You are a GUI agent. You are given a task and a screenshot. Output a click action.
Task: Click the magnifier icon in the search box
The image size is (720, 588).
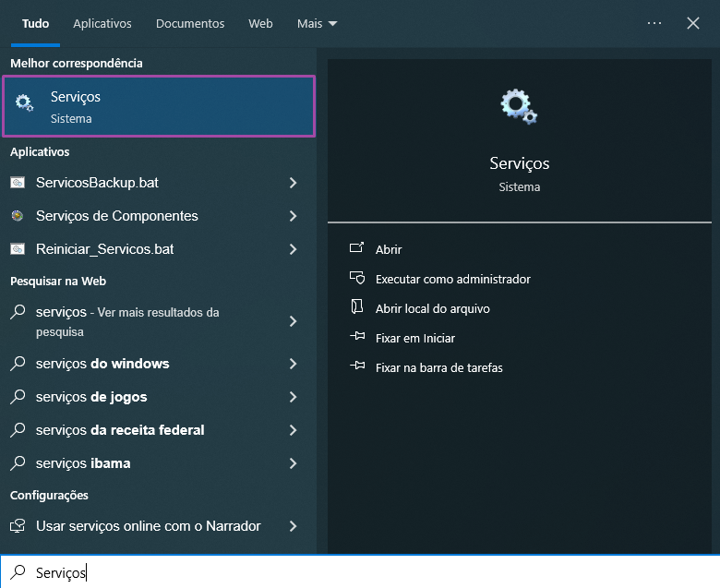click(x=18, y=572)
